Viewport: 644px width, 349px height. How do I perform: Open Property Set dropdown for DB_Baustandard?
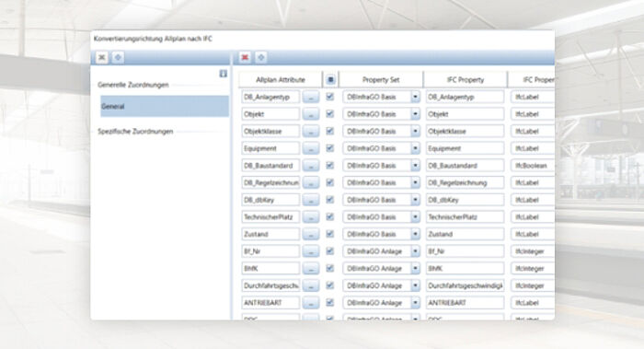[415, 166]
